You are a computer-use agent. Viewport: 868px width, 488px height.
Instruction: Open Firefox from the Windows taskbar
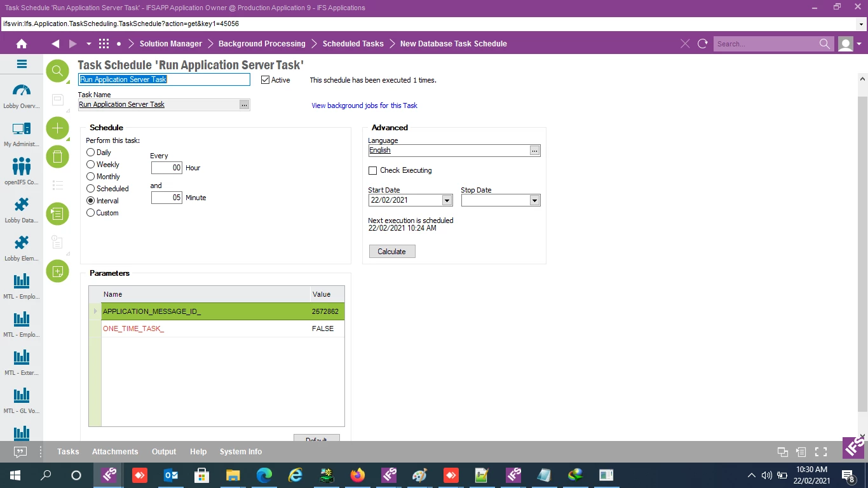358,475
